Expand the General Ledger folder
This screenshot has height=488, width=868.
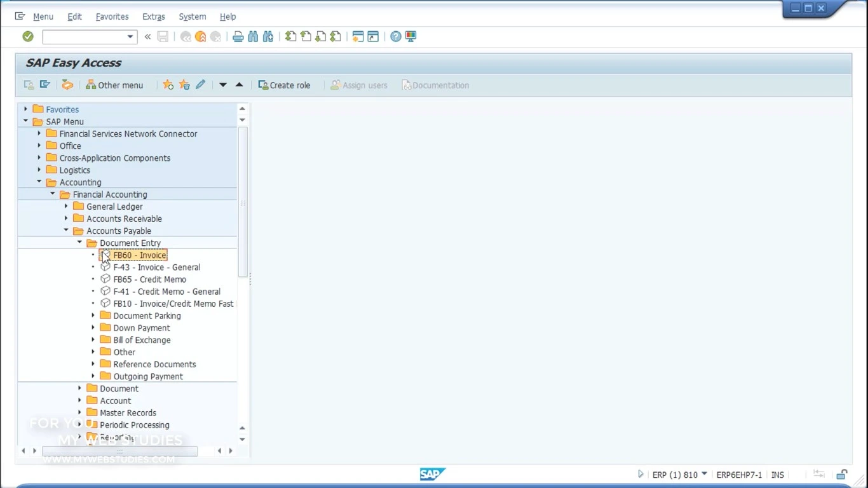(x=66, y=207)
